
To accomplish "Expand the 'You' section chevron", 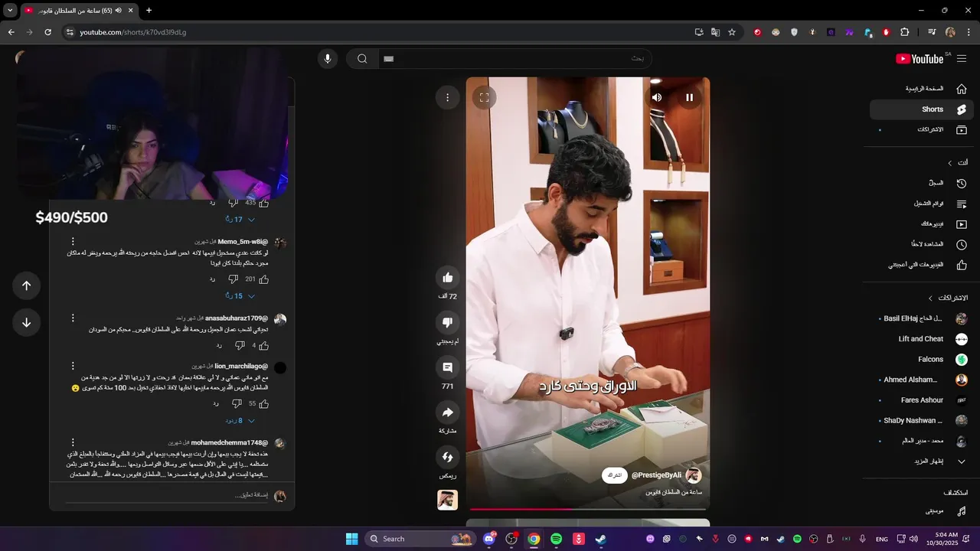I will pos(950,163).
